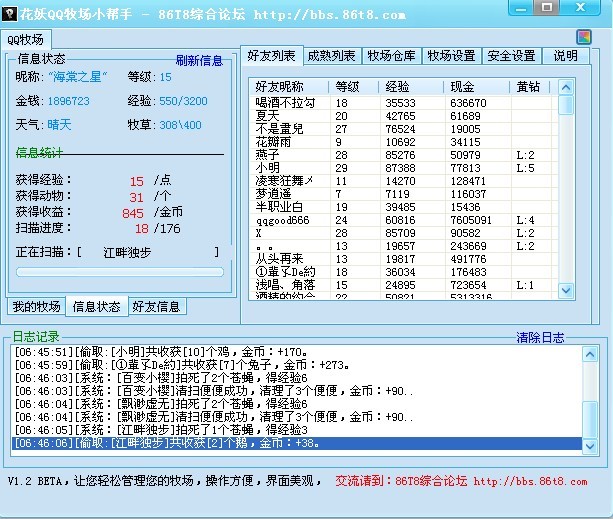
Task: Click the log panel scrollbar thumb
Action: coord(590,420)
